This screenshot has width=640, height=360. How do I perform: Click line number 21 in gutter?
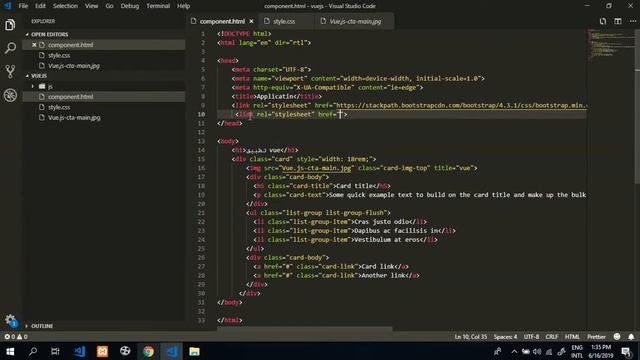[201, 213]
